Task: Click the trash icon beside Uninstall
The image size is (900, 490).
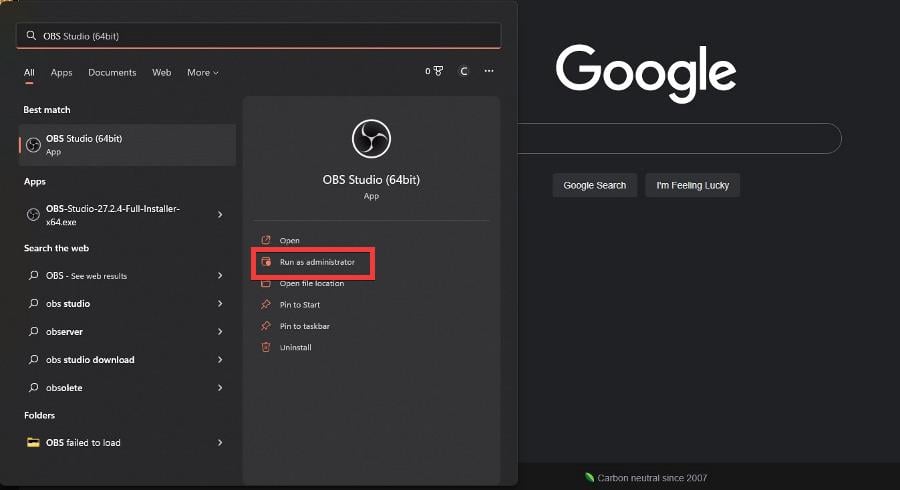Action: pyautogui.click(x=266, y=347)
